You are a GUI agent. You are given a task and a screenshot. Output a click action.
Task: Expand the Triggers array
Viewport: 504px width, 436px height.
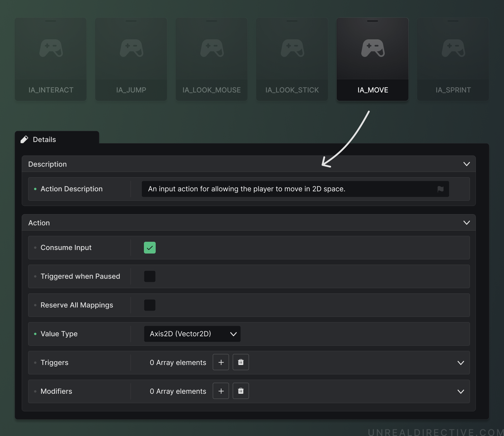tap(461, 363)
